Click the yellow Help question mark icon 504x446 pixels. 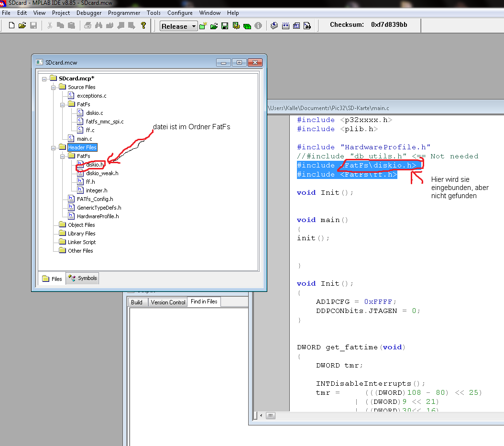point(143,26)
